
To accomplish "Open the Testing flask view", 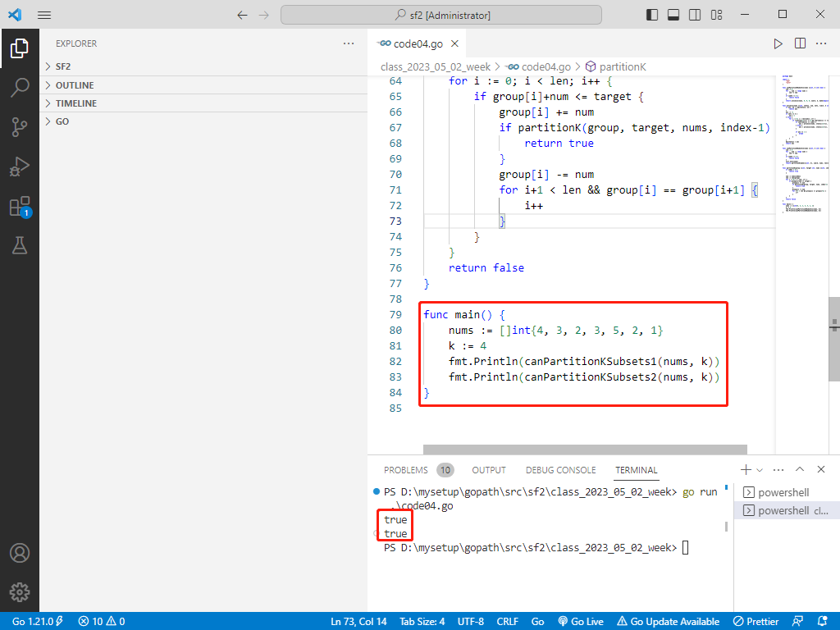I will tap(20, 245).
